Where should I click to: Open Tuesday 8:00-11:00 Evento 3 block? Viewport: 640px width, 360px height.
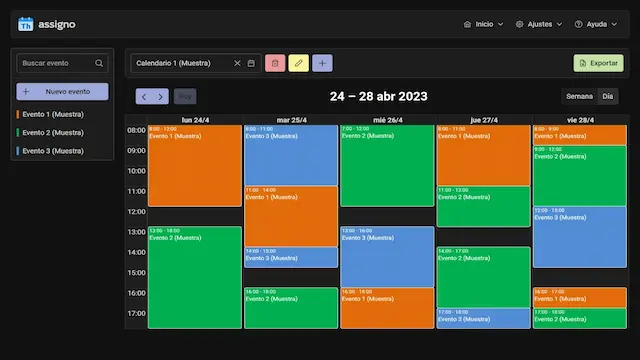(x=291, y=156)
